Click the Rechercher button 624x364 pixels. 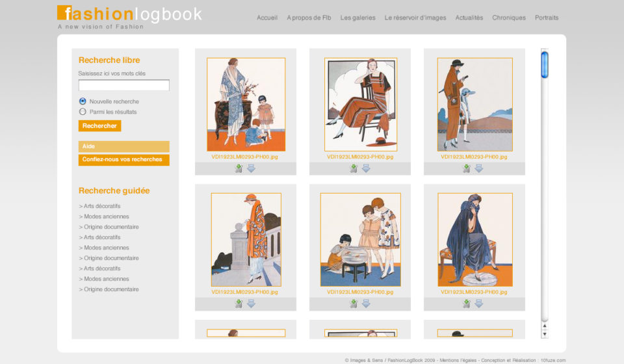99,125
